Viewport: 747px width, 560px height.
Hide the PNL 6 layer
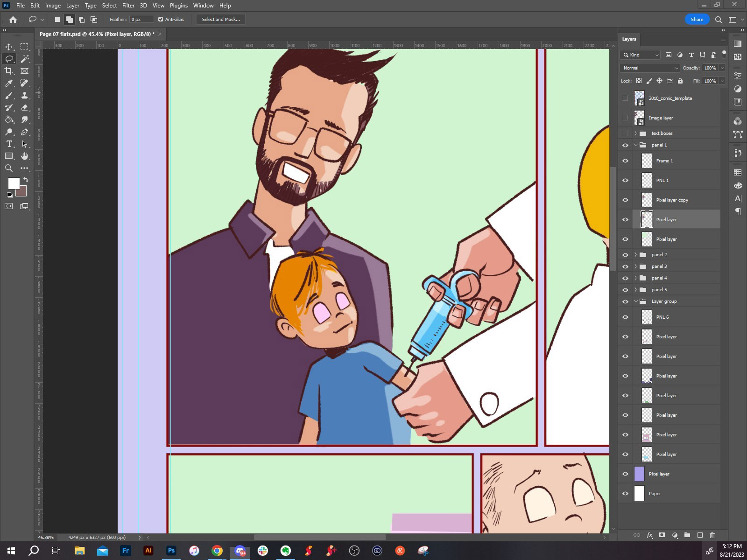(x=625, y=317)
